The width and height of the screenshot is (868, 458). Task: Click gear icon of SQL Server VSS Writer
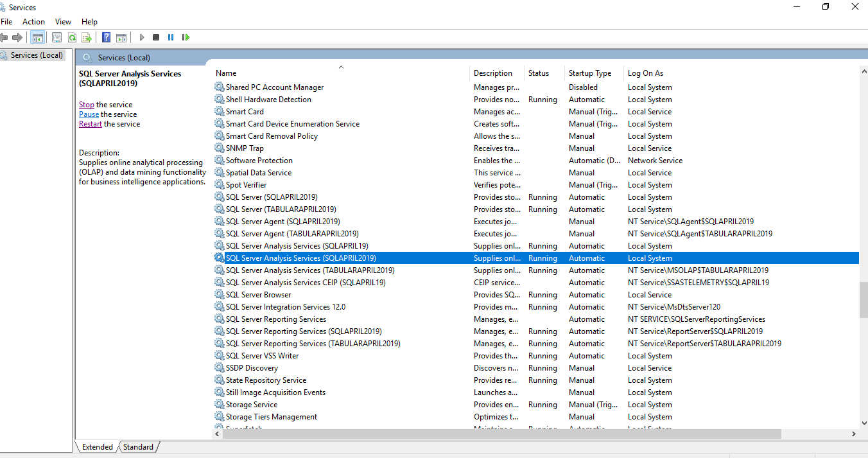point(220,356)
